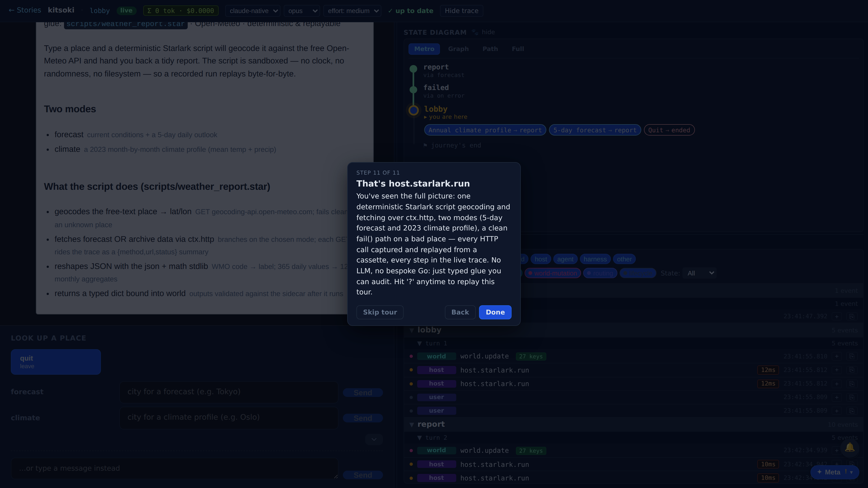Click the failed node circle in Metro diagram
The height and width of the screenshot is (488, 868).
pyautogui.click(x=413, y=89)
